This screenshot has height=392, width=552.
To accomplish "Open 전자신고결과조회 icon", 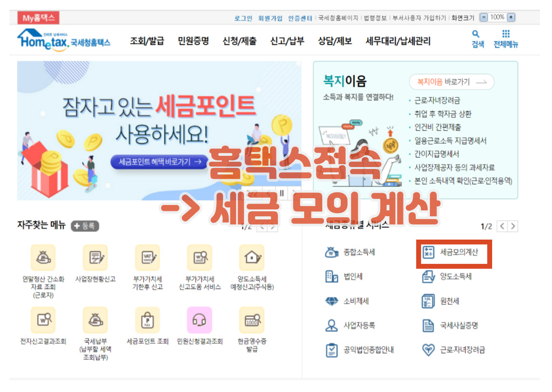I will 43,320.
